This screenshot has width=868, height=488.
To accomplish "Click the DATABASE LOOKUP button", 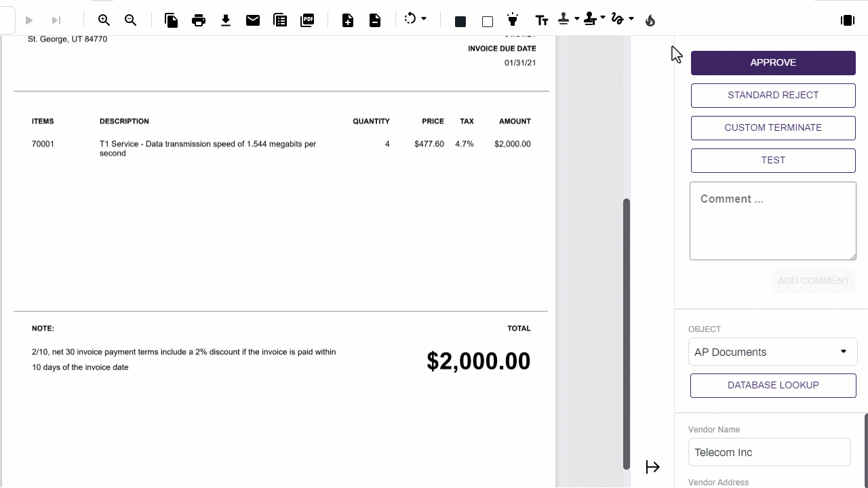I will point(773,385).
